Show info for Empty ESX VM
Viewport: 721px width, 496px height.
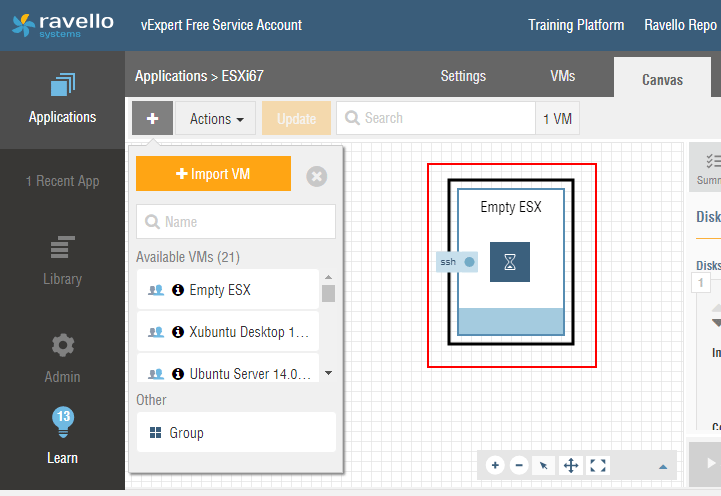tap(178, 291)
